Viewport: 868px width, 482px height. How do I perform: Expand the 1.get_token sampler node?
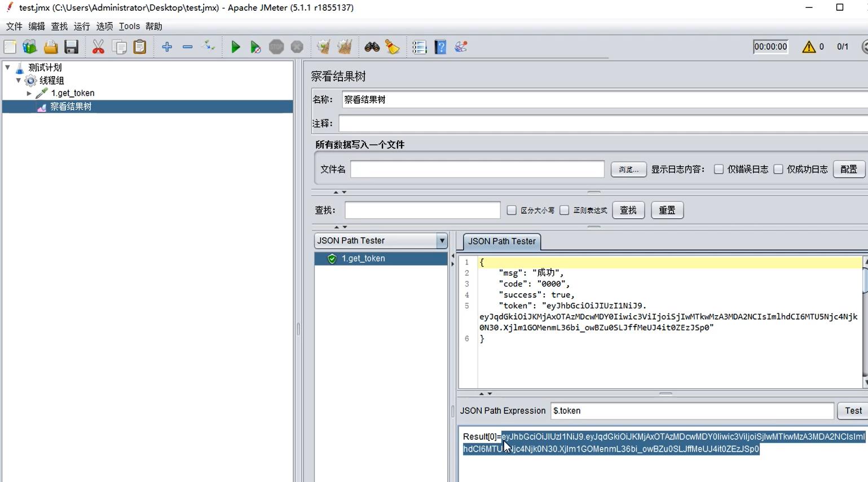(x=29, y=93)
